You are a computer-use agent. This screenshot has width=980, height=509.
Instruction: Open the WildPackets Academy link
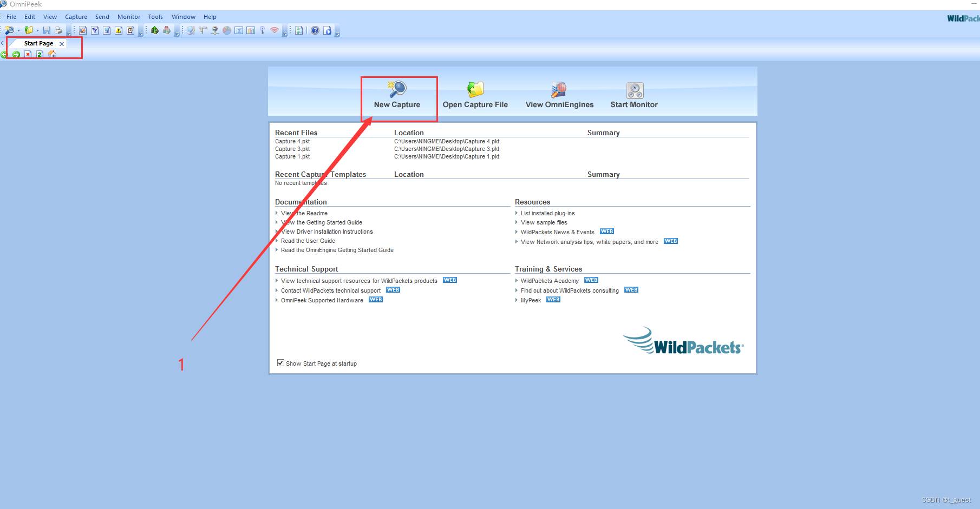coord(550,281)
